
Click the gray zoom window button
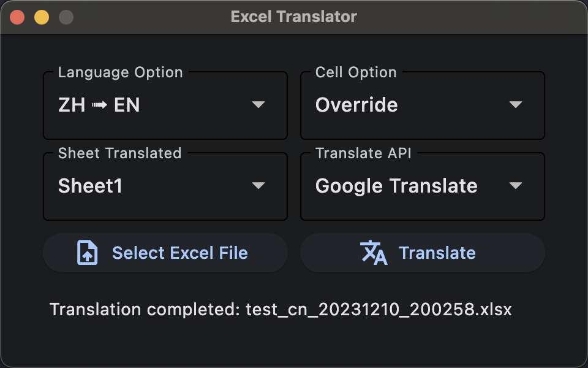tap(66, 17)
